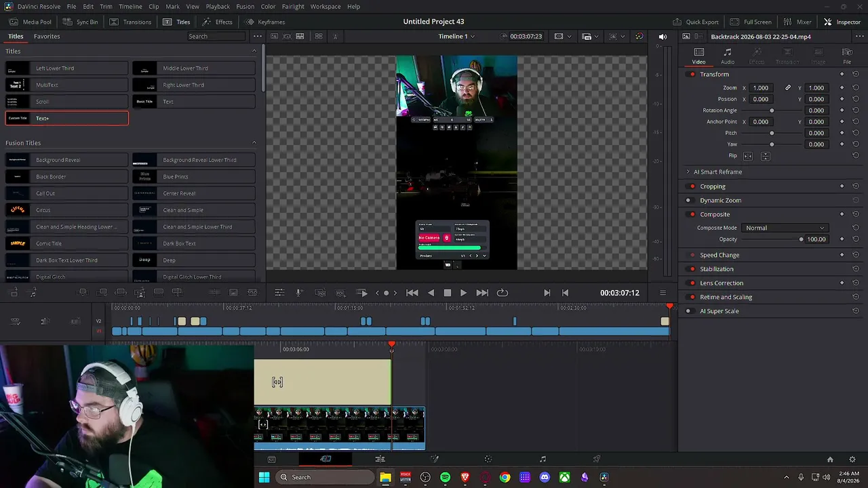Screen dimensions: 868x488
Task: Open Spotify from the taskbar
Action: tap(445, 477)
